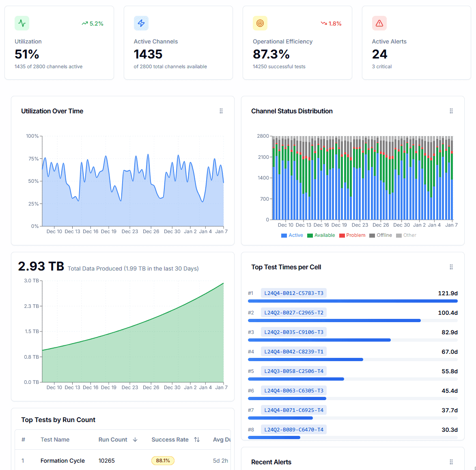Click the green Utilization pulse icon

(x=22, y=23)
